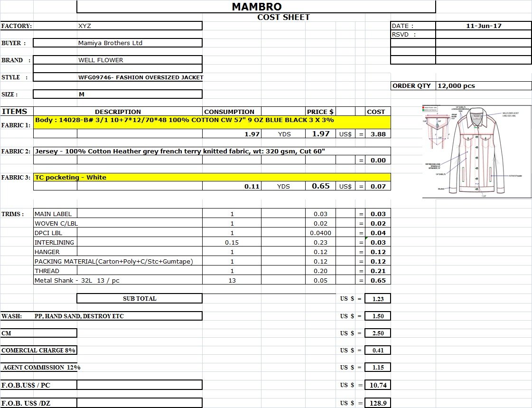The image size is (532, 408).
Task: Select the MAIN LABEL trim row
Action: (x=212, y=214)
